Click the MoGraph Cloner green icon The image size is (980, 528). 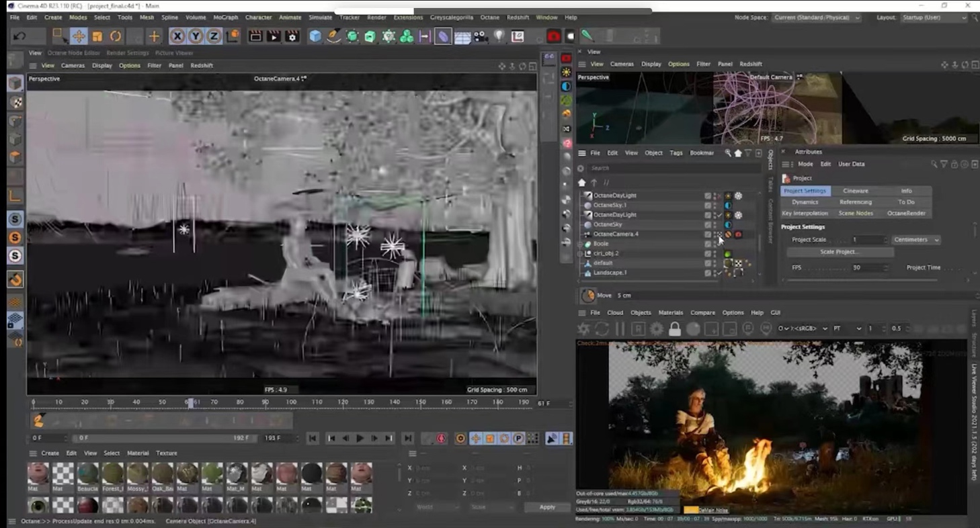(x=407, y=36)
